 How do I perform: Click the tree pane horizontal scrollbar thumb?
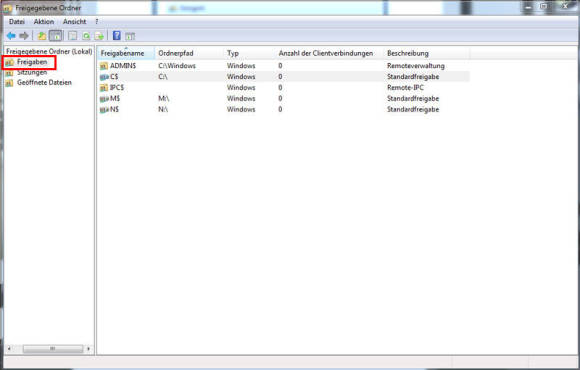(53, 349)
